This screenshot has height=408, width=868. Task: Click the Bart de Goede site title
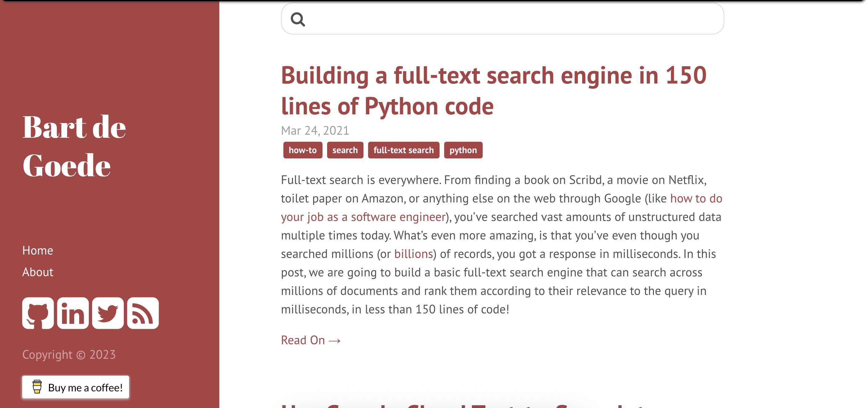click(x=75, y=146)
